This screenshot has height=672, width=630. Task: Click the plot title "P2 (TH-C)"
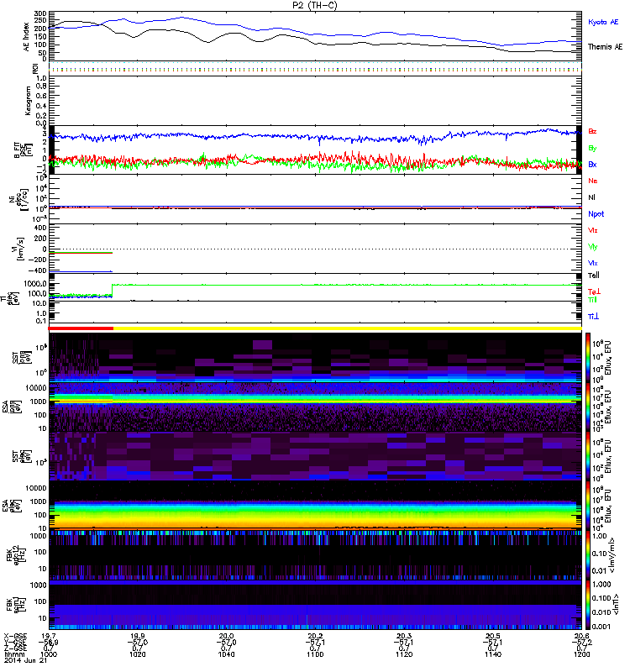(315, 5)
